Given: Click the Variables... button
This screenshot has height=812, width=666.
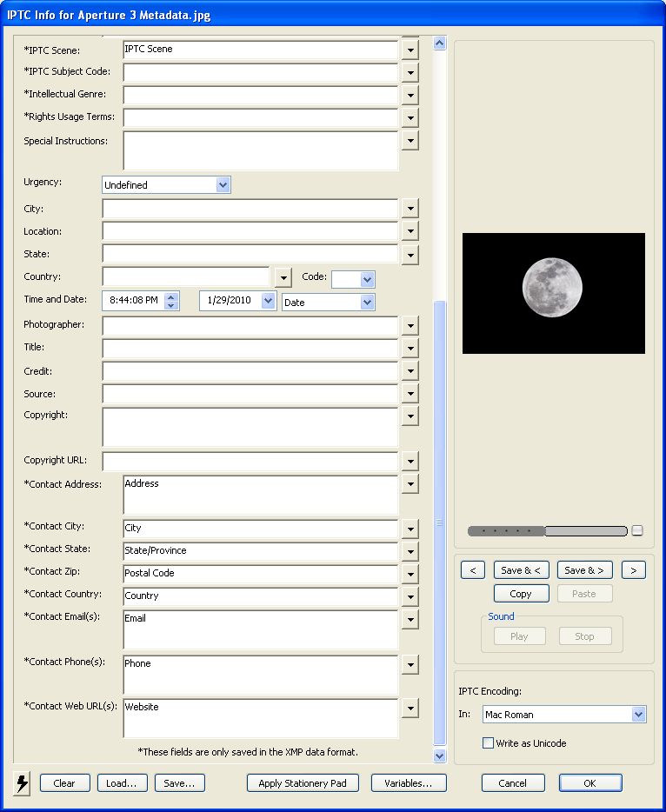Looking at the screenshot, I should [x=409, y=783].
